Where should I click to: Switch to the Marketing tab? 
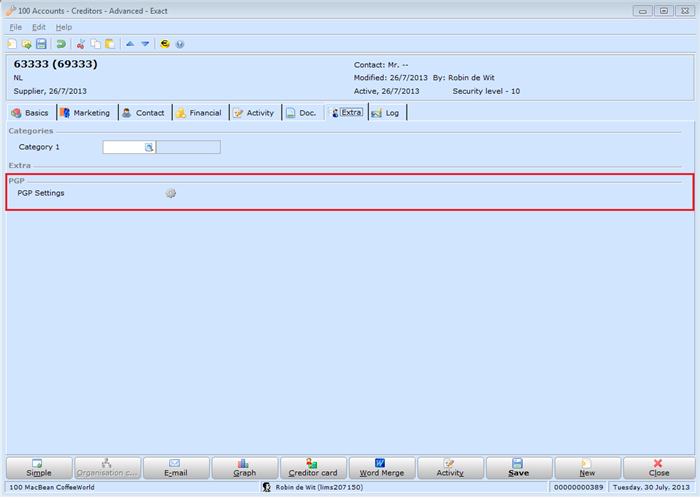(87, 113)
